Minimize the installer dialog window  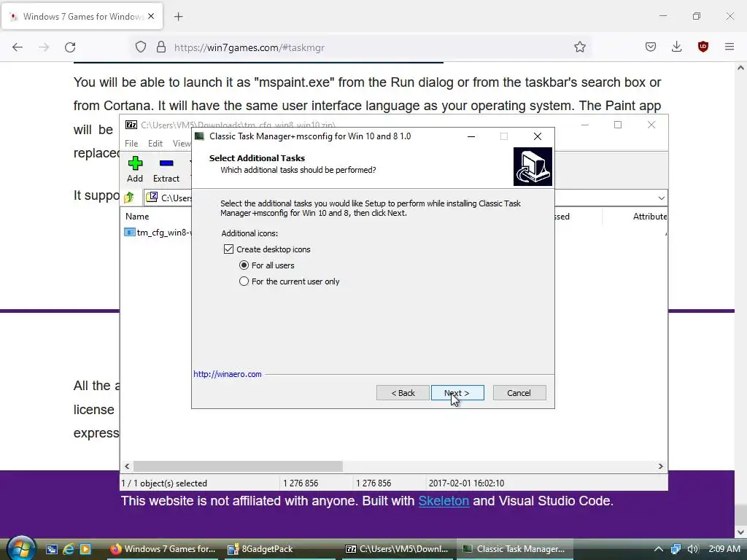coord(471,136)
